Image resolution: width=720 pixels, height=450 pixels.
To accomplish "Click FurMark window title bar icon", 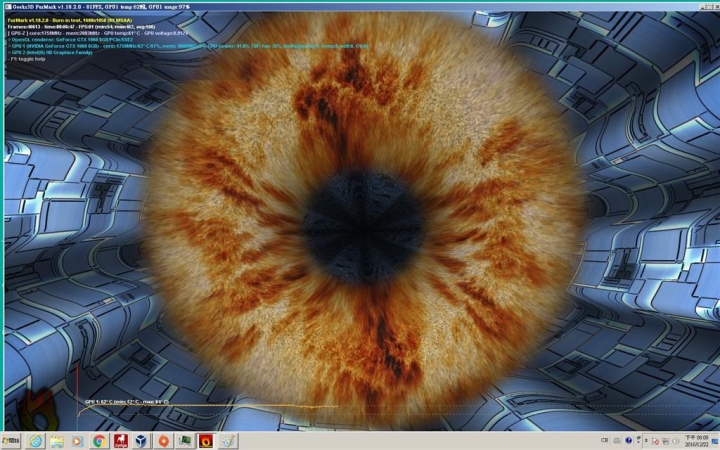I will coord(8,6).
